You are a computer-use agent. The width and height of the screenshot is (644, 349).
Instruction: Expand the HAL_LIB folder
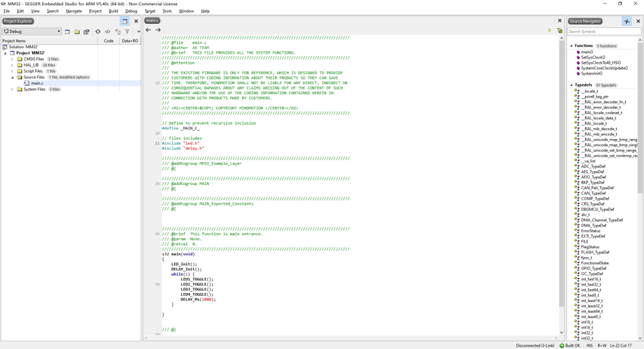[13, 65]
